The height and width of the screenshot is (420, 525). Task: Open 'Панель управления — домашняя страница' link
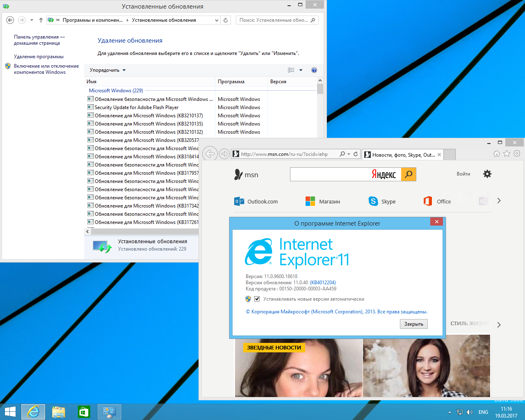39,40
